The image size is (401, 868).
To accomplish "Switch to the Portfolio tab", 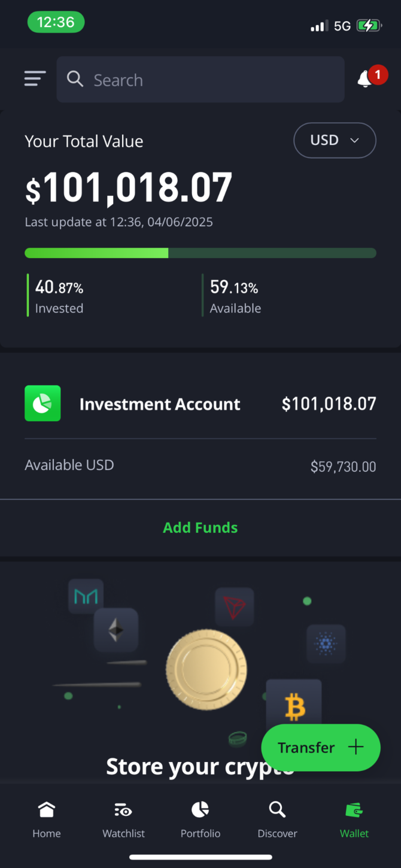I will click(200, 819).
